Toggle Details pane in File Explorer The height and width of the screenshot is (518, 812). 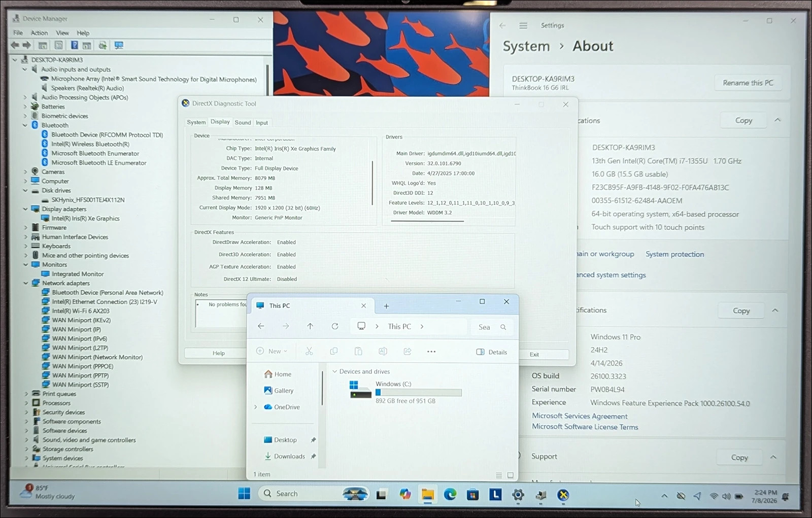click(491, 352)
